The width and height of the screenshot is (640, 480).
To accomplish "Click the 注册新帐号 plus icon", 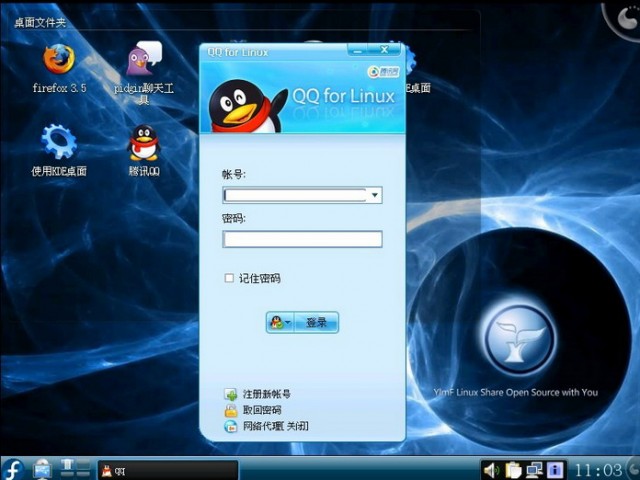I will point(231,394).
